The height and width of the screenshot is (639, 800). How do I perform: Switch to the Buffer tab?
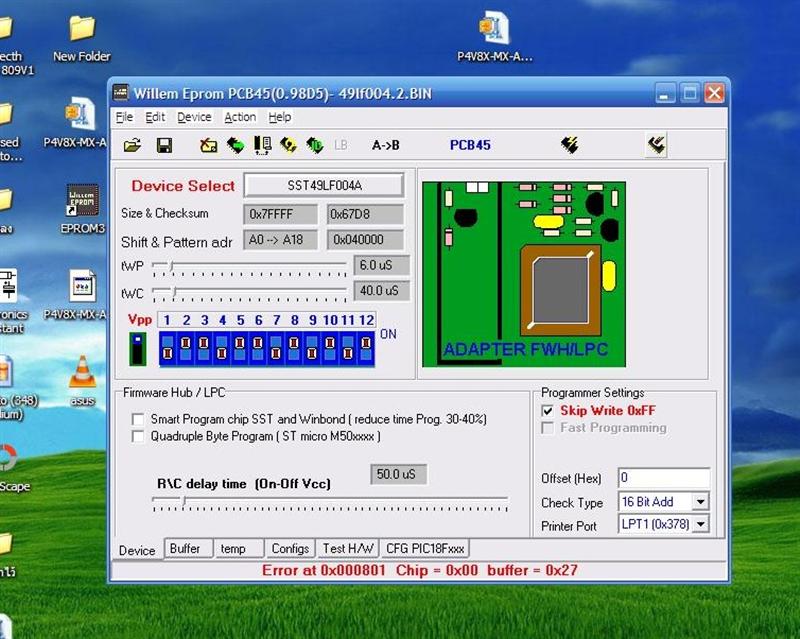(x=189, y=549)
